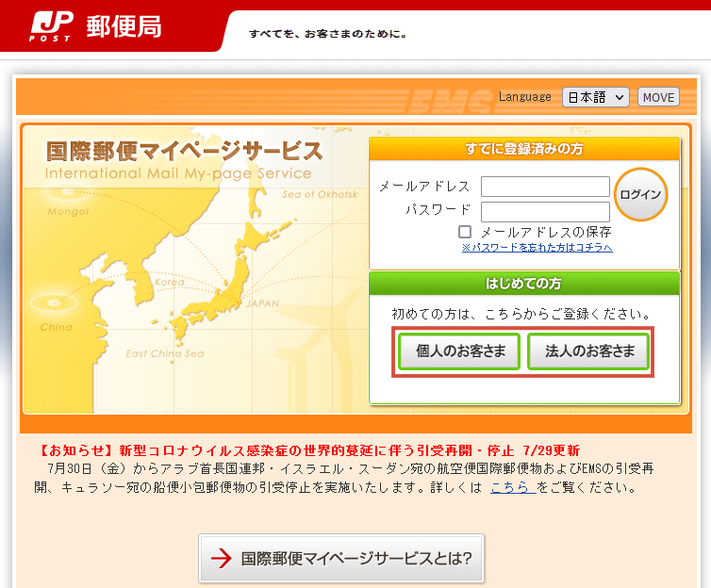Open the パスワードを忘れた方はコチラへ link
This screenshot has height=588, width=711.
[537, 247]
